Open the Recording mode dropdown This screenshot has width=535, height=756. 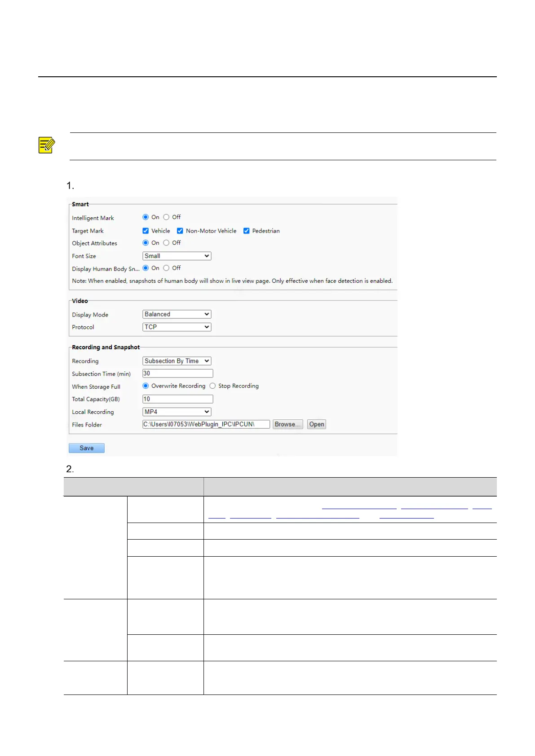click(x=177, y=361)
